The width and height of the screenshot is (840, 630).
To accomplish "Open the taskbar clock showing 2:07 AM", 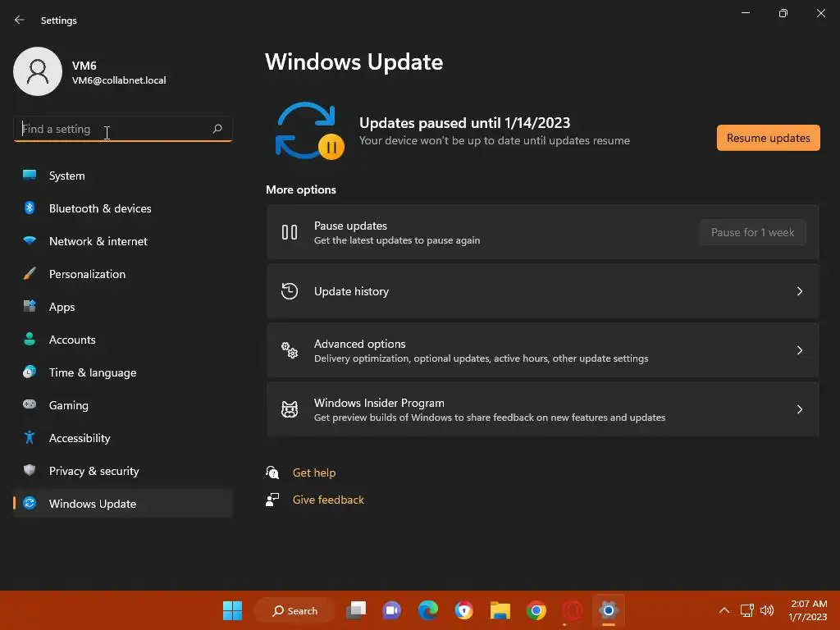I will point(808,610).
